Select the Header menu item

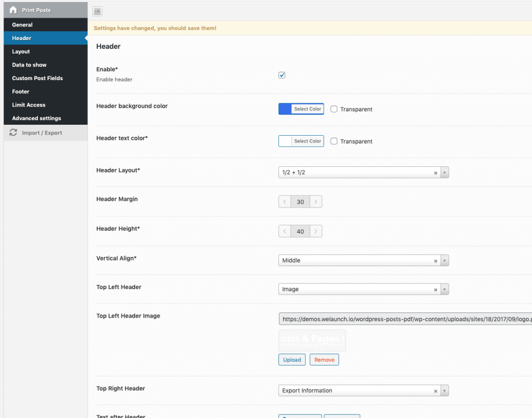(x=46, y=38)
